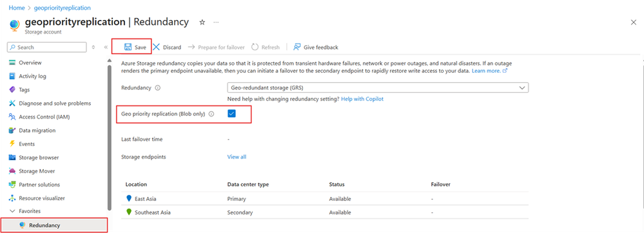Click the Discard X icon
The height and width of the screenshot is (233, 644).
(157, 47)
